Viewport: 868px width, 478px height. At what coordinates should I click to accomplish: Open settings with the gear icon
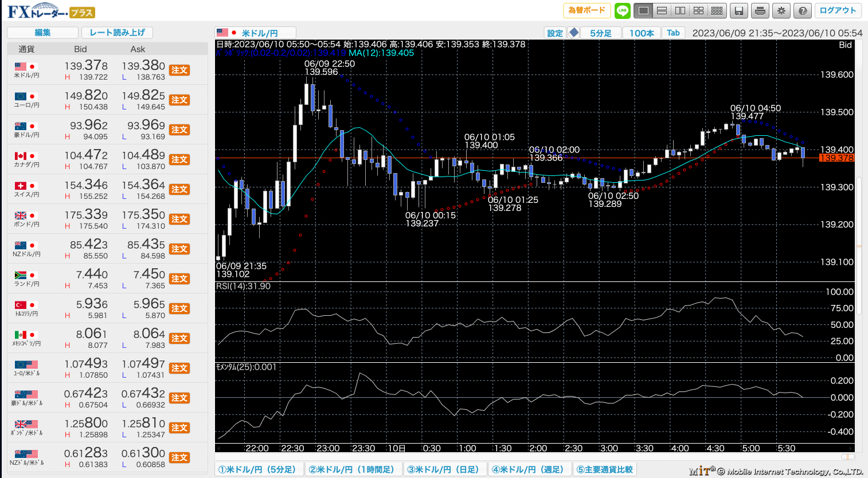(x=781, y=11)
